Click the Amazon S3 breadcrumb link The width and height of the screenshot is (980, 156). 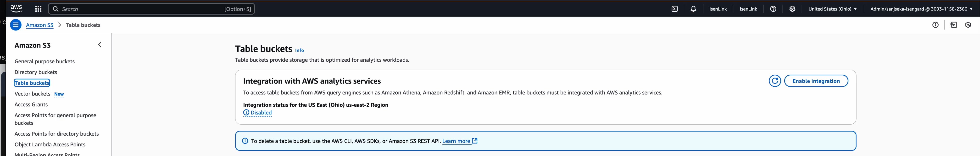[x=39, y=25]
